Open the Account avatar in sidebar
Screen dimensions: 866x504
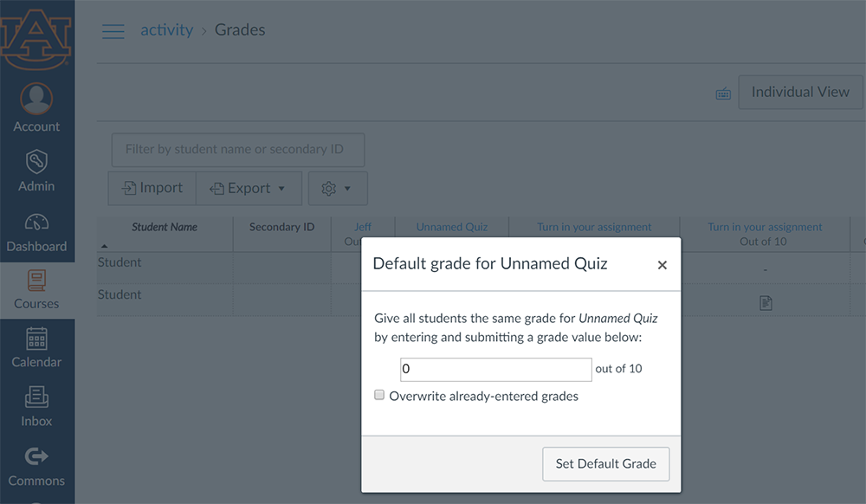click(x=36, y=99)
